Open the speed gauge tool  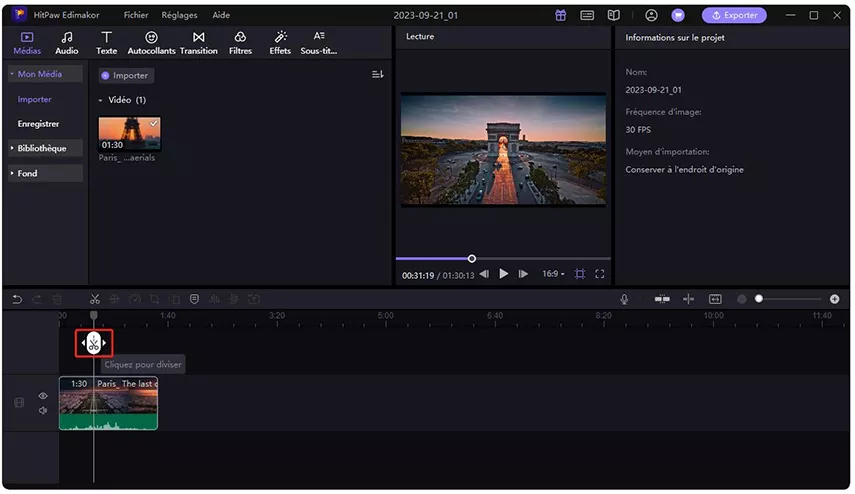coord(135,299)
